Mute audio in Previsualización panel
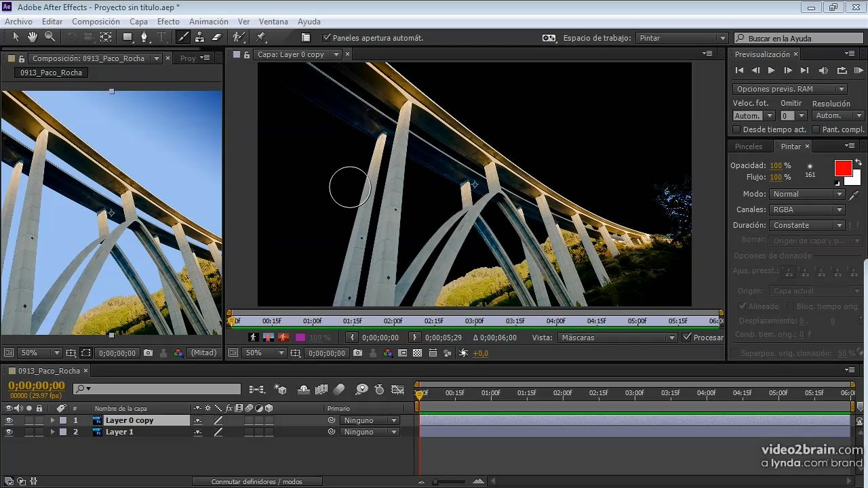This screenshot has width=868, height=488. pos(823,70)
